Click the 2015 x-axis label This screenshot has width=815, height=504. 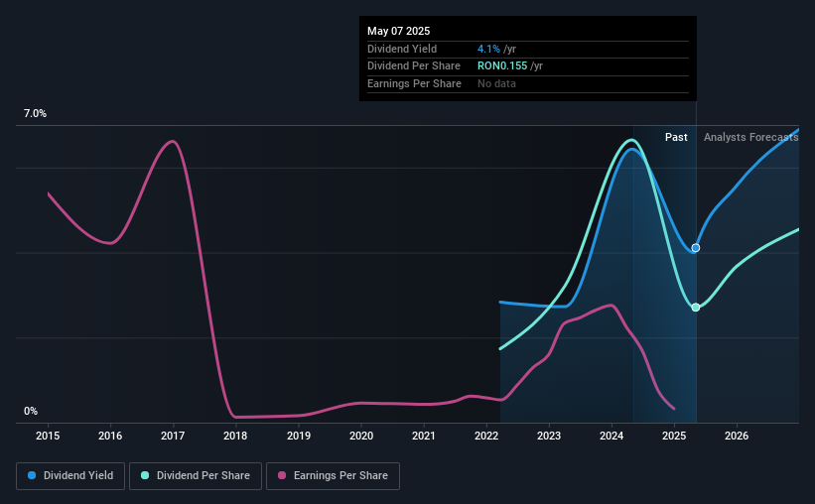(48, 436)
